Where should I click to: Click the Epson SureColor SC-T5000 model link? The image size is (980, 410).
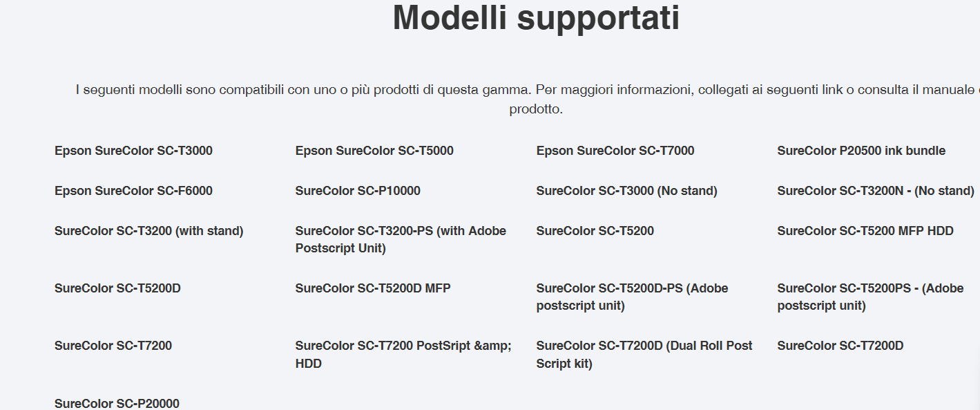coord(374,151)
